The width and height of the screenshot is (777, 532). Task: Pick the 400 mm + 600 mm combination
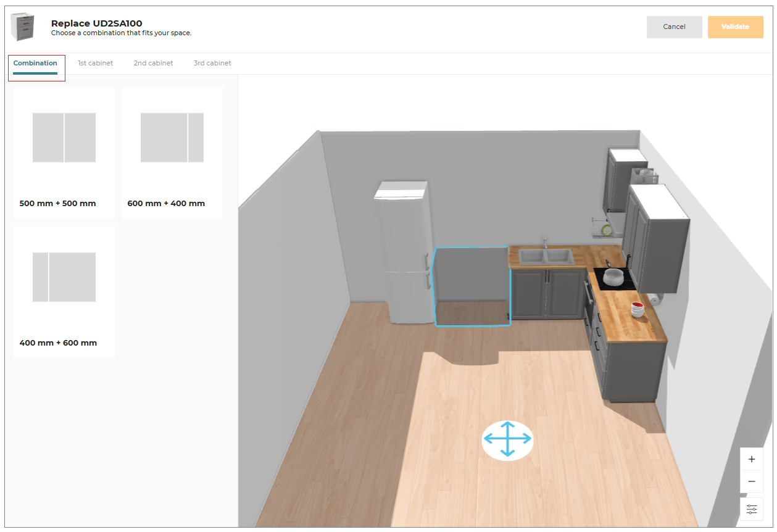pyautogui.click(x=64, y=293)
